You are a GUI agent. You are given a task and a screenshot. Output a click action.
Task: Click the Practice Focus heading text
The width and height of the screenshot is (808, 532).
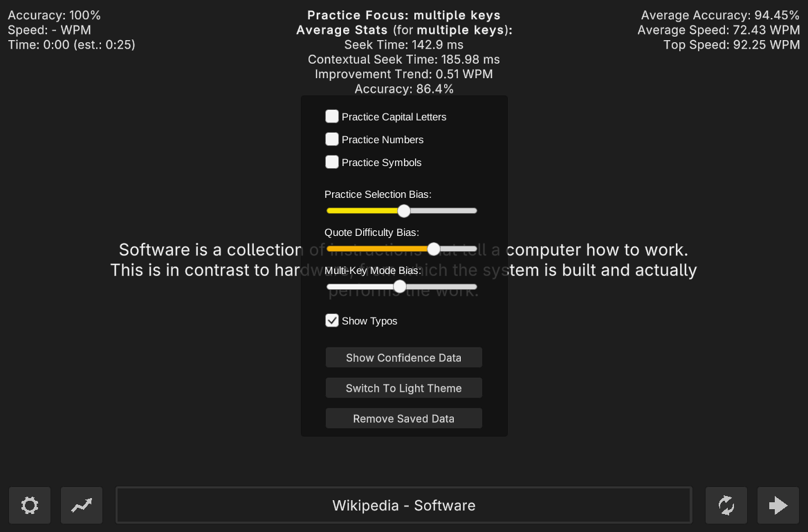click(403, 15)
